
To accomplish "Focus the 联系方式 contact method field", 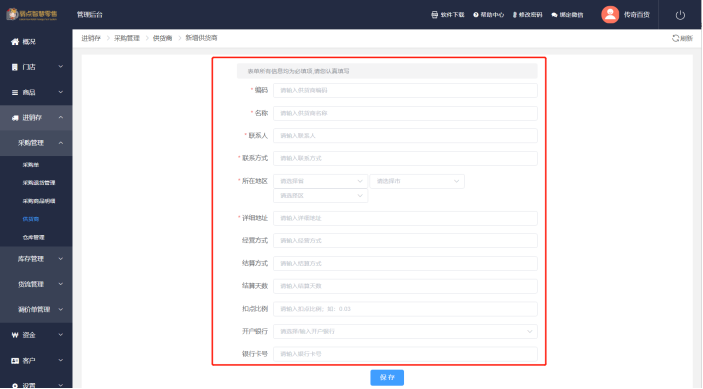I will [x=405, y=159].
